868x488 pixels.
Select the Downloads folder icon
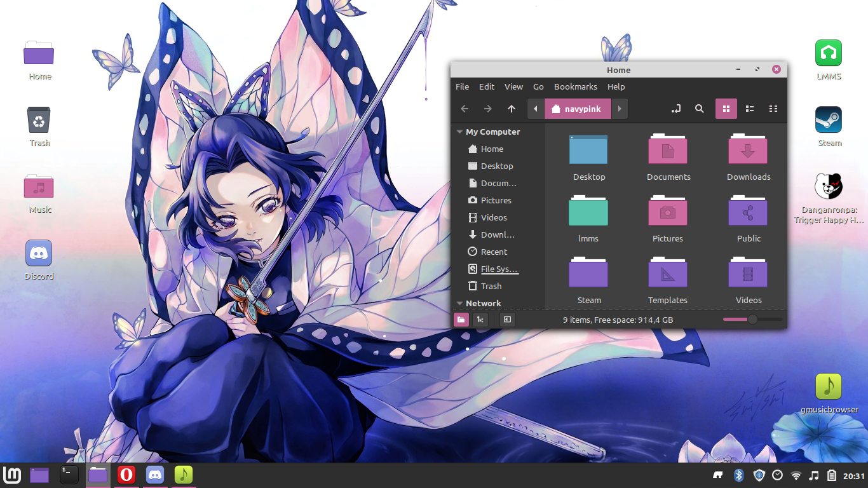point(748,150)
